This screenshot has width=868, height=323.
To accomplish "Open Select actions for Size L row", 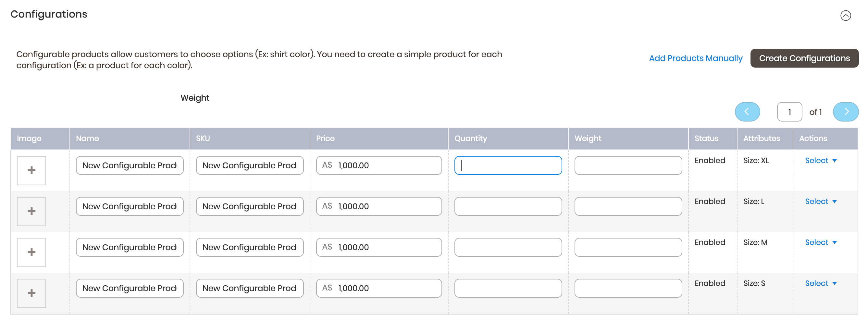I will tap(820, 201).
